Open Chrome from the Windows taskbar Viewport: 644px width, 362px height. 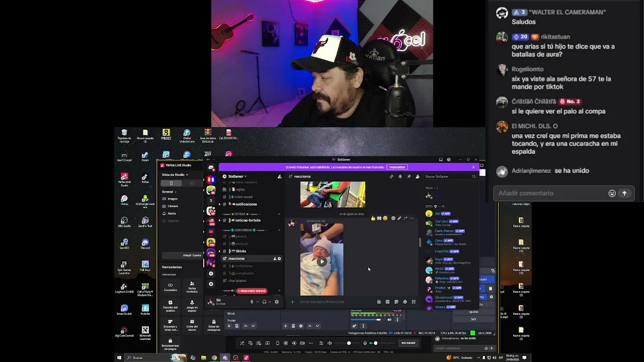click(x=214, y=357)
